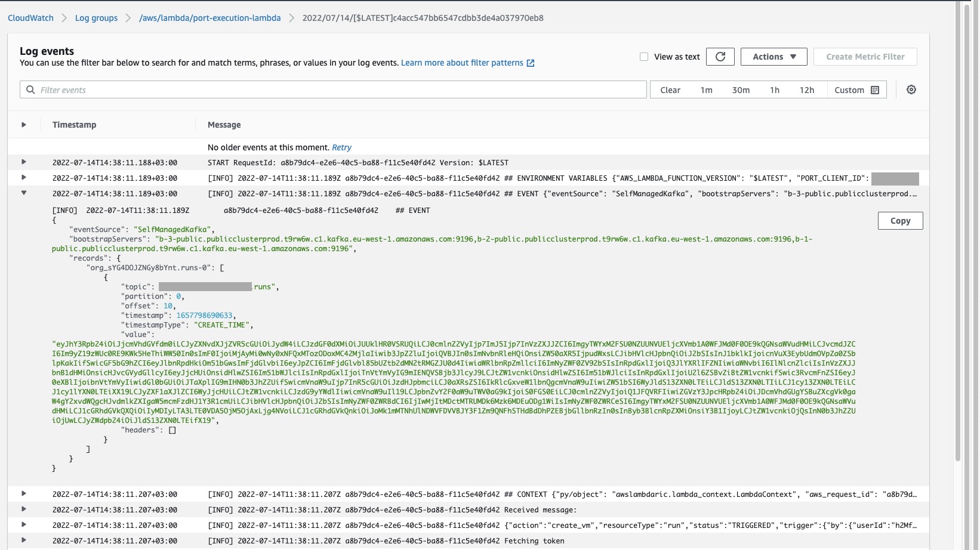Click the Clear time range button
The width and height of the screenshot is (980, 550).
pyautogui.click(x=671, y=90)
